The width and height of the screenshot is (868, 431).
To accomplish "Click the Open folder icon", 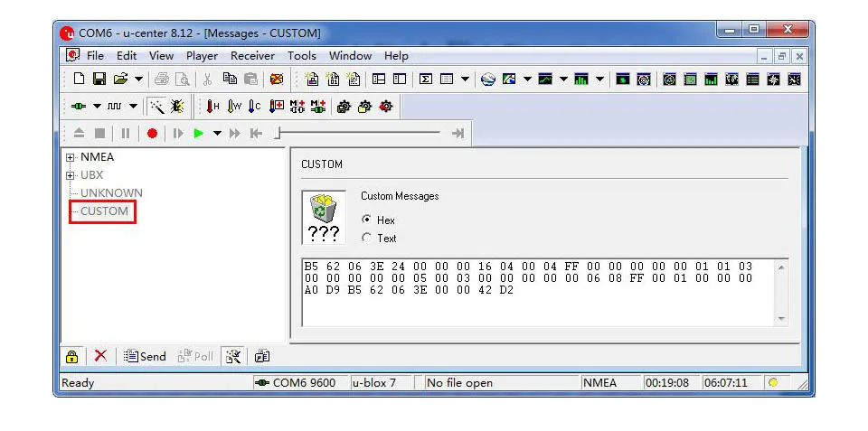I will pyautogui.click(x=120, y=80).
